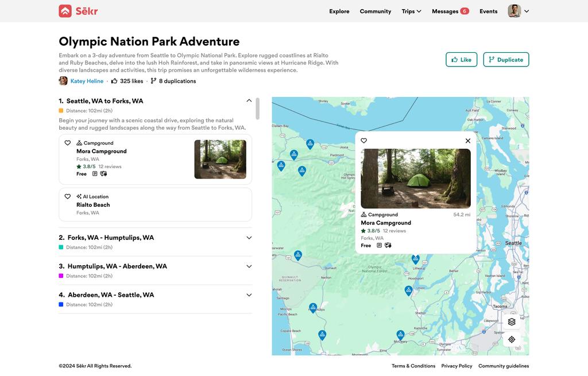
Task: Open the Explore page
Action: tap(339, 11)
